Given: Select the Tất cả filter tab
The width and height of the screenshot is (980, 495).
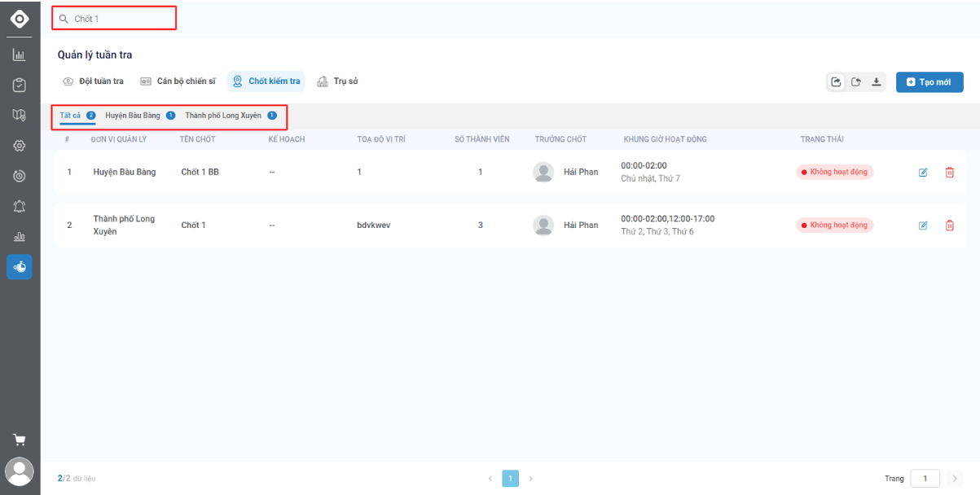Looking at the screenshot, I should [77, 116].
